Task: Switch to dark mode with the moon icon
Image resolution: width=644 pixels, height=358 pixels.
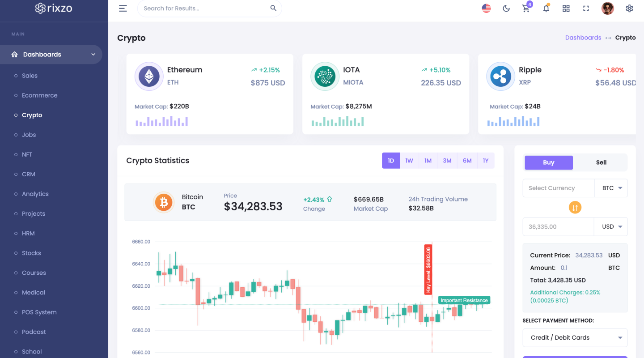Action: pos(506,9)
